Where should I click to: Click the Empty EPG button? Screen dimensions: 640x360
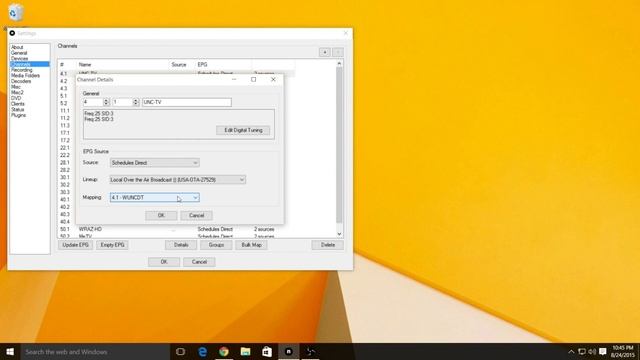[x=112, y=245]
